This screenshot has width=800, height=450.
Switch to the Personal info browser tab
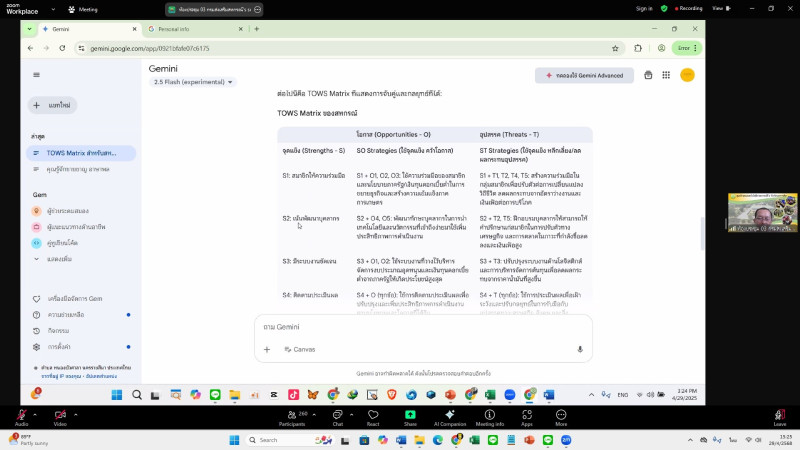point(191,29)
